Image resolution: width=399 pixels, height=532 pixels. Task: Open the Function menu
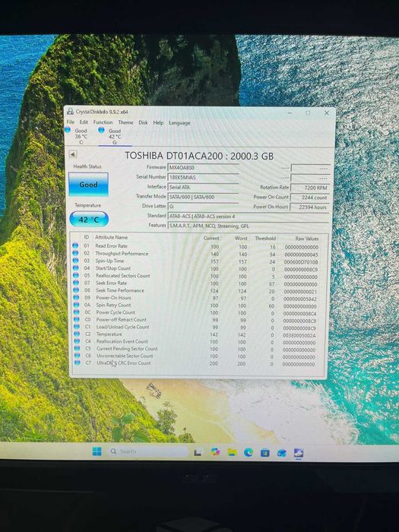(x=103, y=122)
